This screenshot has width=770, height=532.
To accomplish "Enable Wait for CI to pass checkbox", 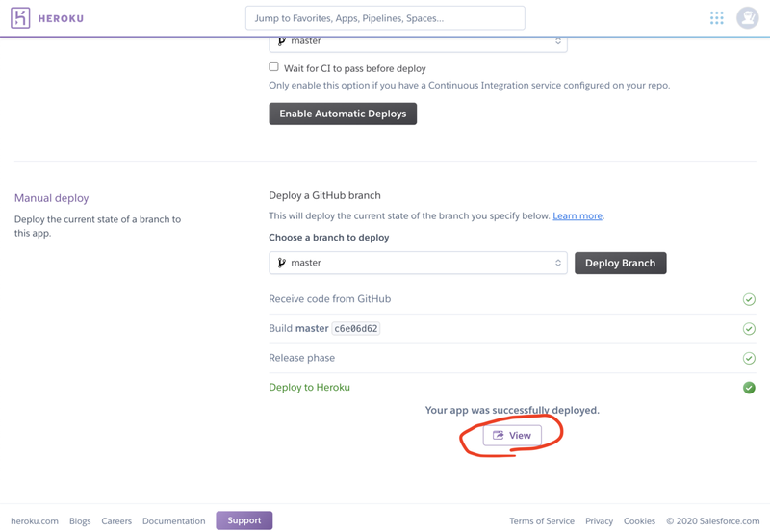I will point(273,66).
